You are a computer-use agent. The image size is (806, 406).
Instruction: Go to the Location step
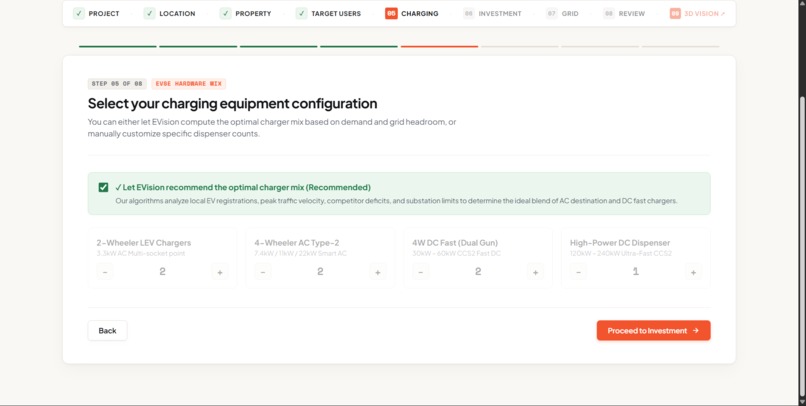pyautogui.click(x=170, y=13)
